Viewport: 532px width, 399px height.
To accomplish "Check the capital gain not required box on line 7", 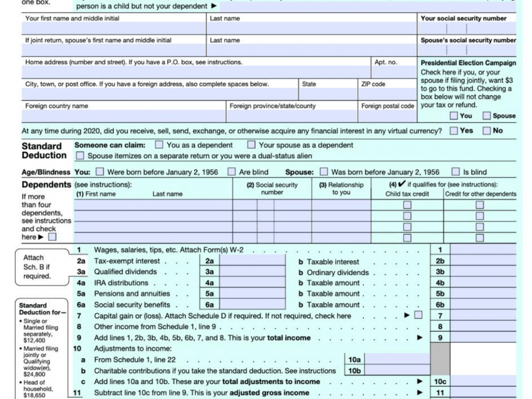I will coord(418,316).
